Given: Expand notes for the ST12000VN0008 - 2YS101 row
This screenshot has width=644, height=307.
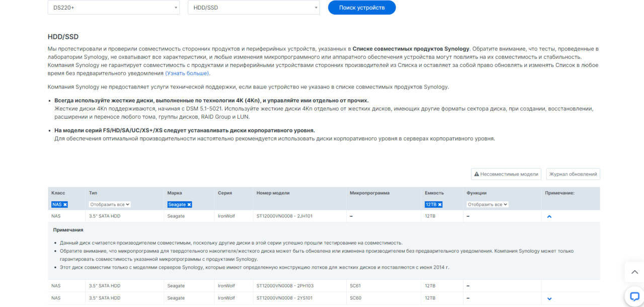Looking at the screenshot, I should coord(549,298).
